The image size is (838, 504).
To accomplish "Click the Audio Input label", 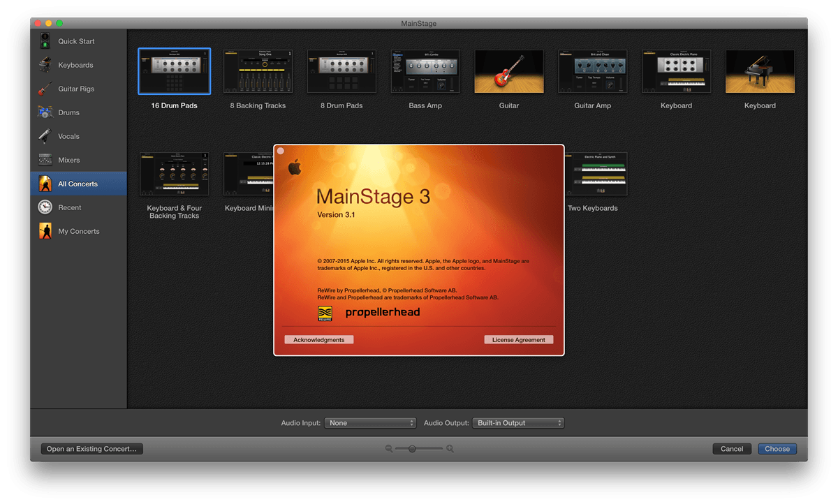I will point(301,423).
